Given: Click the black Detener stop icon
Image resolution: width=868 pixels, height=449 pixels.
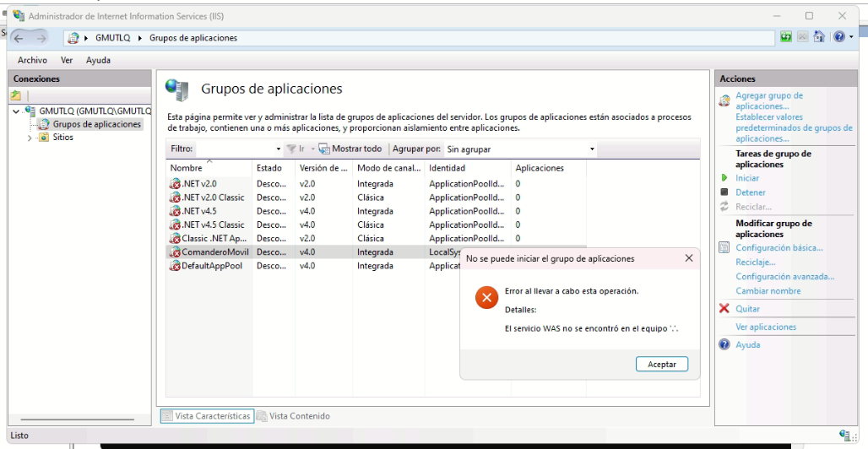Looking at the screenshot, I should pyautogui.click(x=724, y=192).
